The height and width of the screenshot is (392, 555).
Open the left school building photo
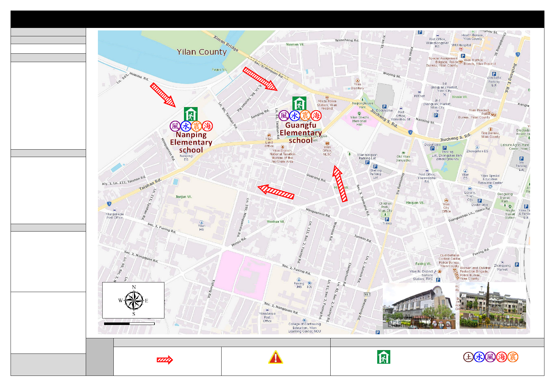point(419,306)
